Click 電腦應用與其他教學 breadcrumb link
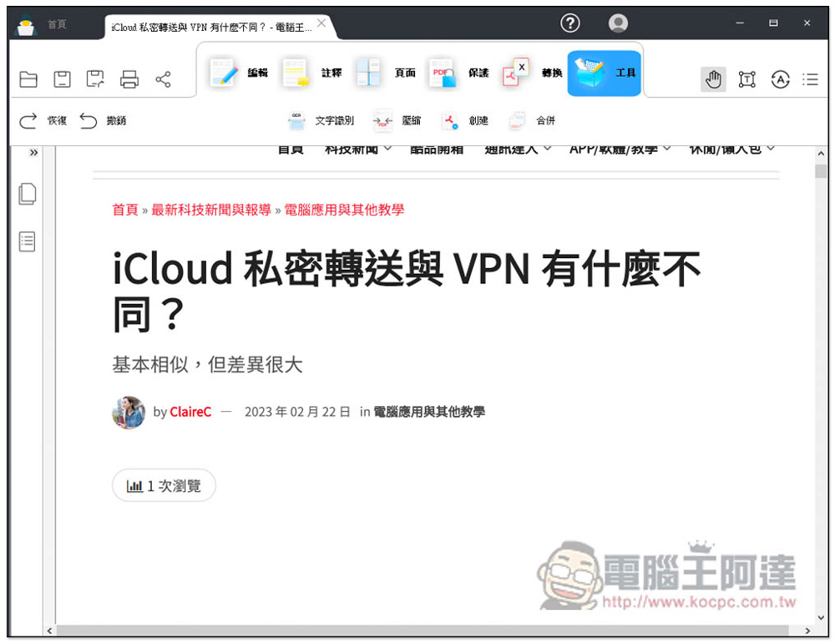 (344, 210)
